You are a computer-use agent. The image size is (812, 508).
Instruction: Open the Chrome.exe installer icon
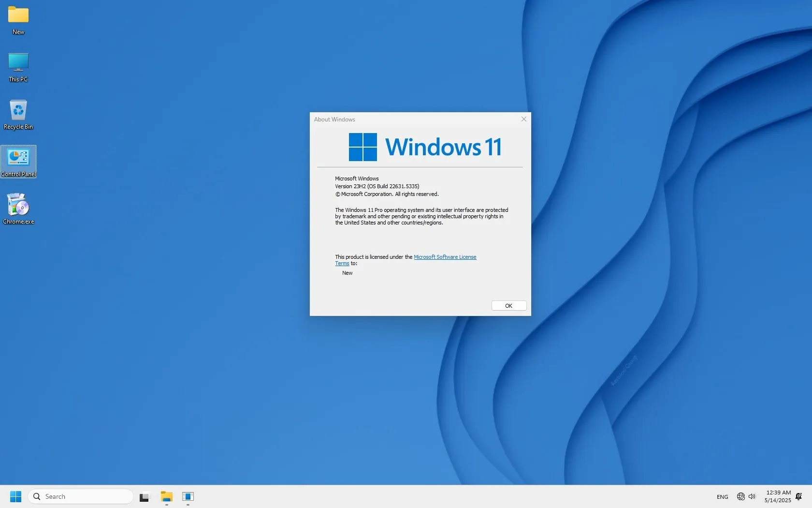(x=18, y=206)
